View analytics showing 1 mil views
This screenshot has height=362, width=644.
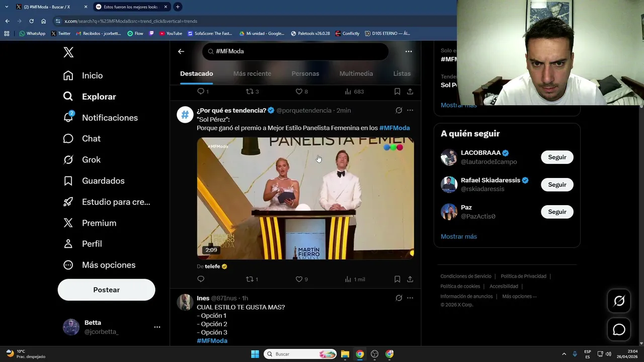355,279
